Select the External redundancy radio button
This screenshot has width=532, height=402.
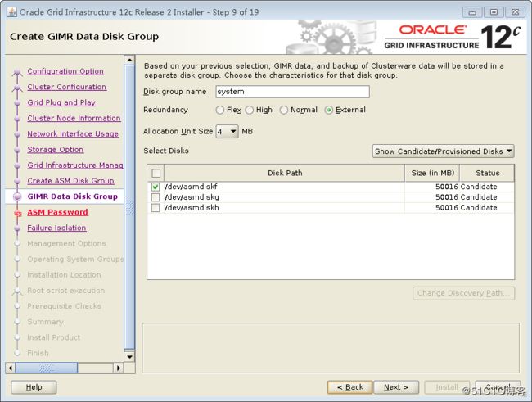click(x=329, y=110)
